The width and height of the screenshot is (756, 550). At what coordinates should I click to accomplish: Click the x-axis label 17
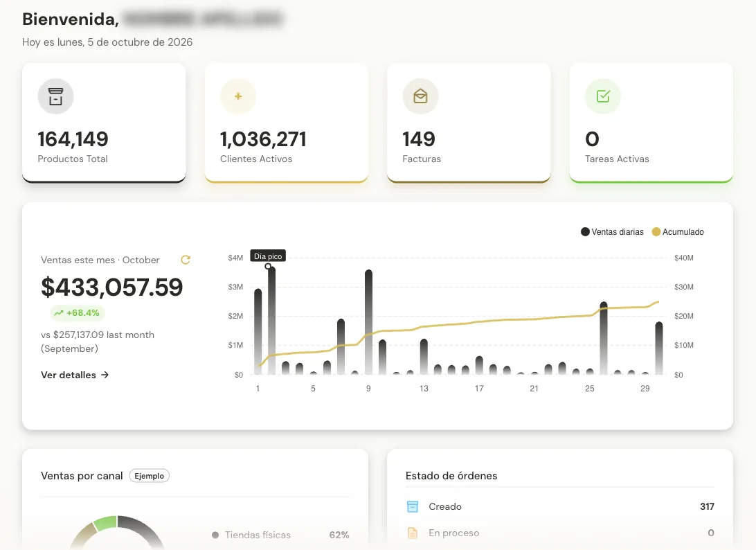(x=479, y=389)
